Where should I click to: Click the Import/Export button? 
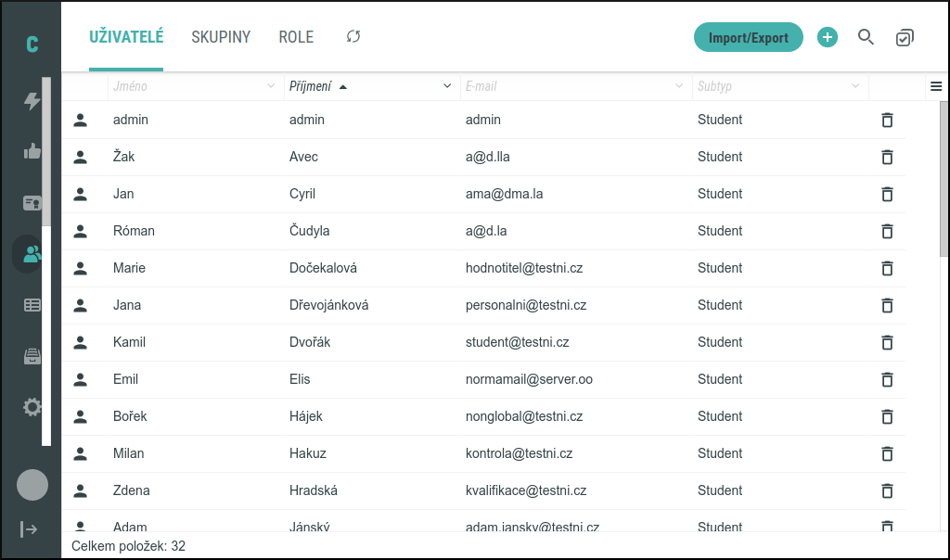(x=748, y=37)
